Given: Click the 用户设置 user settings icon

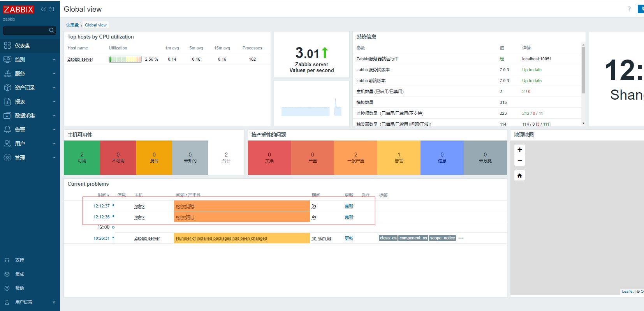Looking at the screenshot, I should 7,302.
